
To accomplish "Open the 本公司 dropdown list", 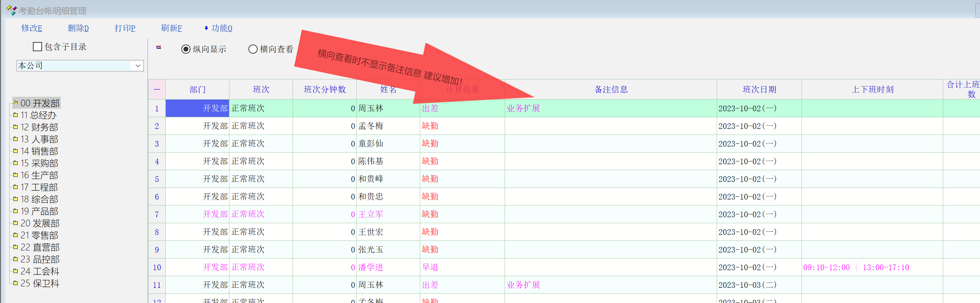I will click(x=138, y=66).
